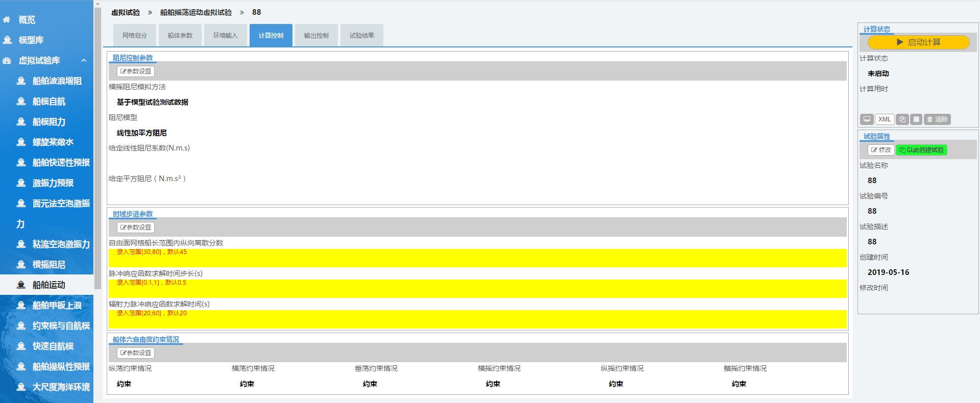Click the monitor icon button left of XML
This screenshot has height=403, width=980.
[867, 119]
